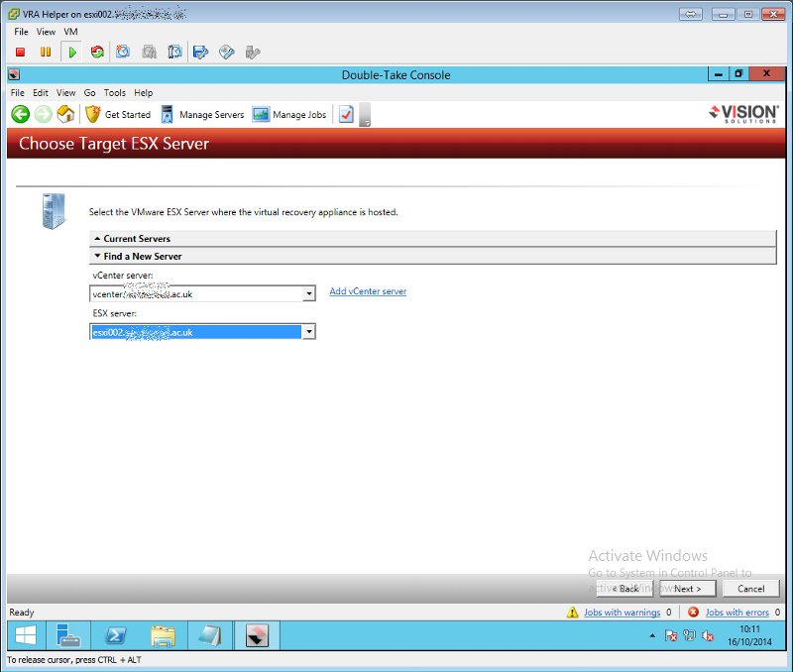The image size is (793, 672).
Task: Open the VRA Helper File menu
Action: click(21, 32)
